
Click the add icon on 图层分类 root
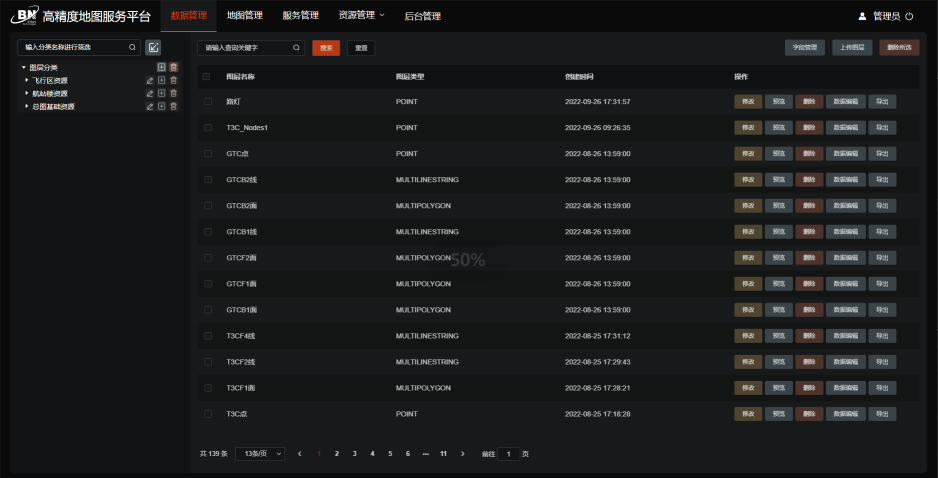[161, 67]
